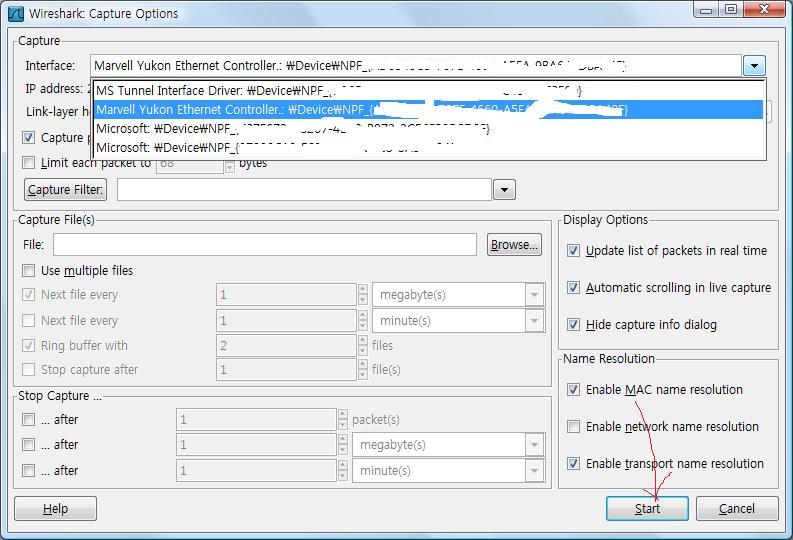
Task: Expand the capture filter history dropdown
Action: tap(504, 190)
